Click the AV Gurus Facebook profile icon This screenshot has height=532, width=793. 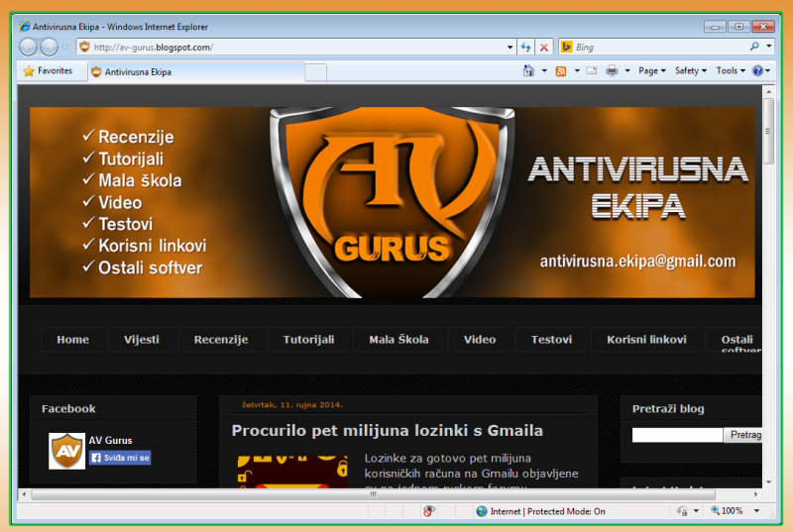point(66,451)
